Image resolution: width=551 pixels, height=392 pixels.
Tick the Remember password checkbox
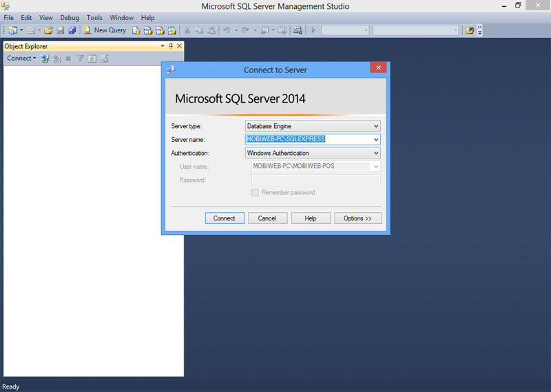pyautogui.click(x=255, y=193)
